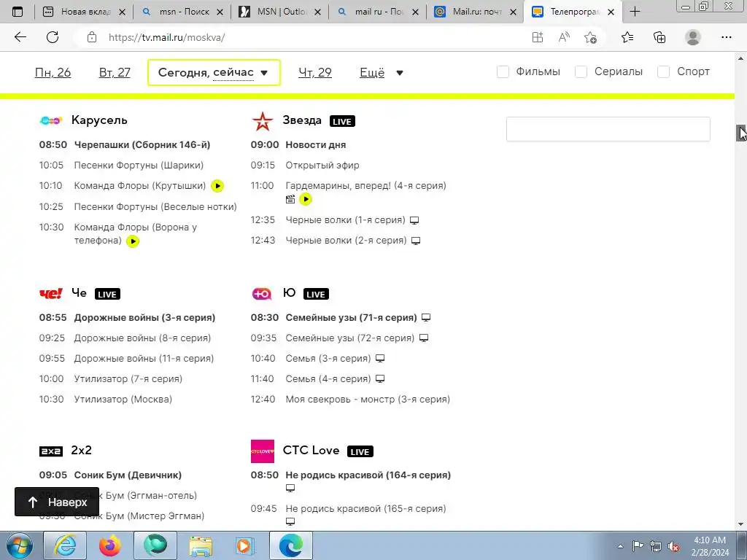This screenshot has height=560, width=747.
Task: Select Monday Пн, 26 schedule
Action: tap(53, 72)
